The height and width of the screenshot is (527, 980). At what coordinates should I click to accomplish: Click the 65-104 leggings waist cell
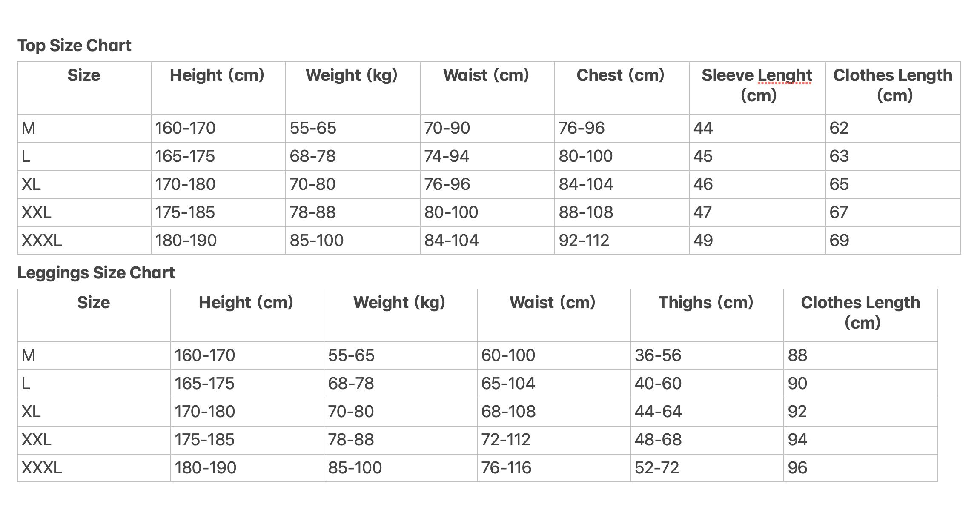click(x=508, y=384)
